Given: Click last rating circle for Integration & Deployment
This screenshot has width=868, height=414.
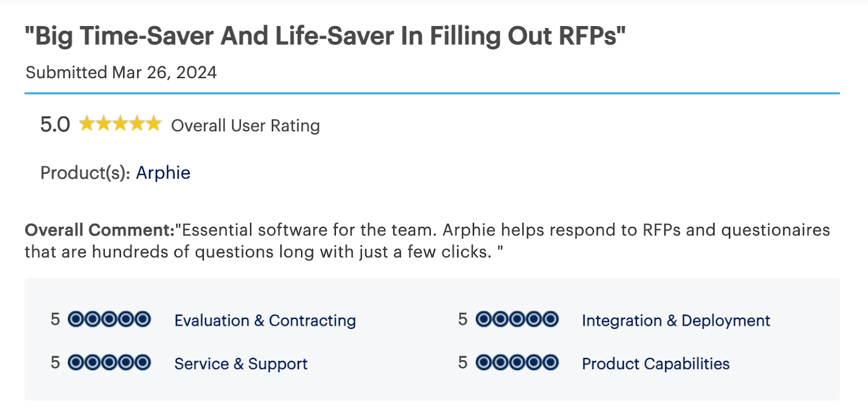Looking at the screenshot, I should tap(550, 319).
